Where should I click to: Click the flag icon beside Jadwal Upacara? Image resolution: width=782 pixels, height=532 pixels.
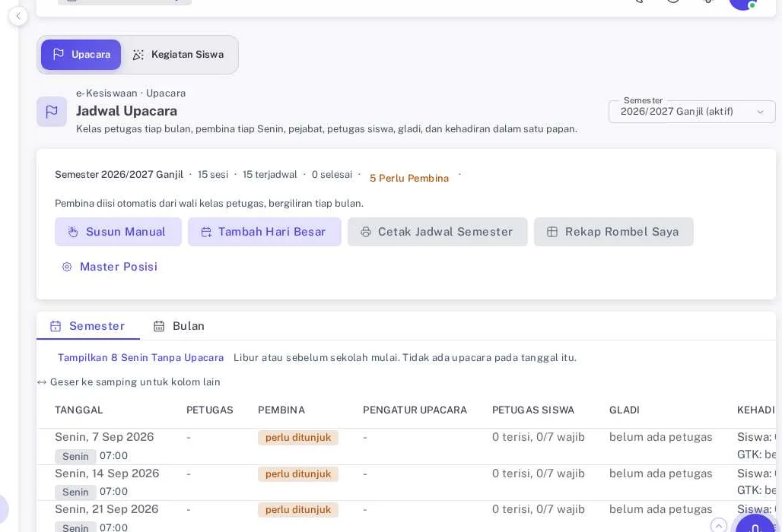tap(52, 112)
